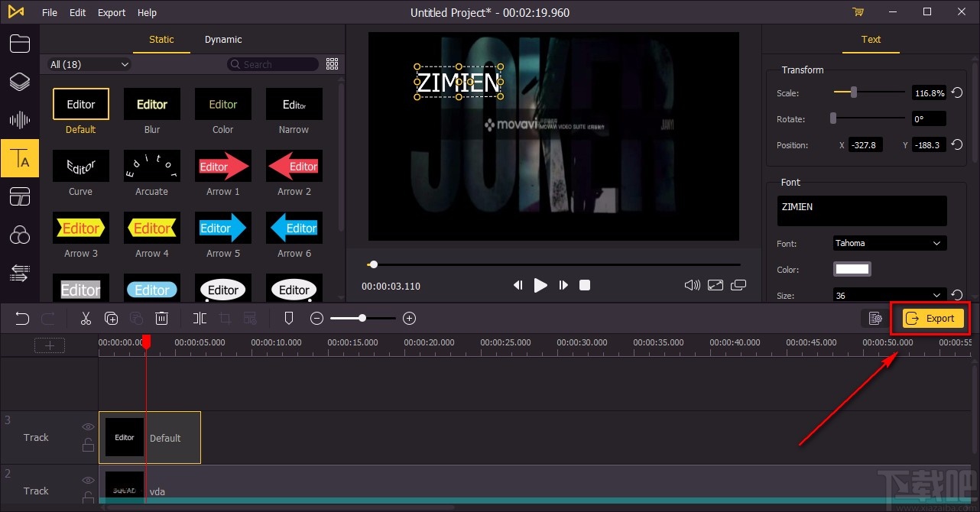
Task: Mute the preview volume
Action: click(692, 285)
